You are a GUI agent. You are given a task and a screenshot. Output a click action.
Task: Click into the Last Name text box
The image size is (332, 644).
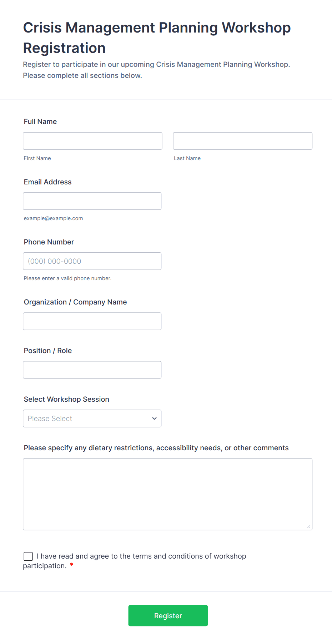point(242,141)
